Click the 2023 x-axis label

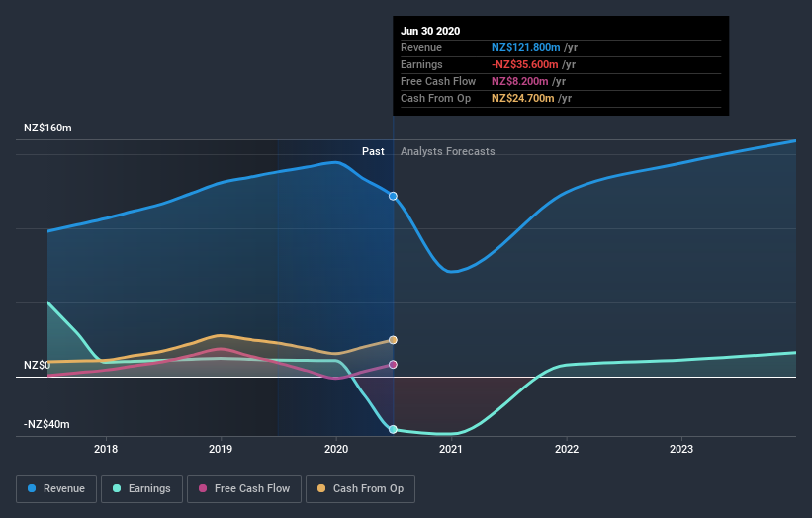tap(681, 449)
